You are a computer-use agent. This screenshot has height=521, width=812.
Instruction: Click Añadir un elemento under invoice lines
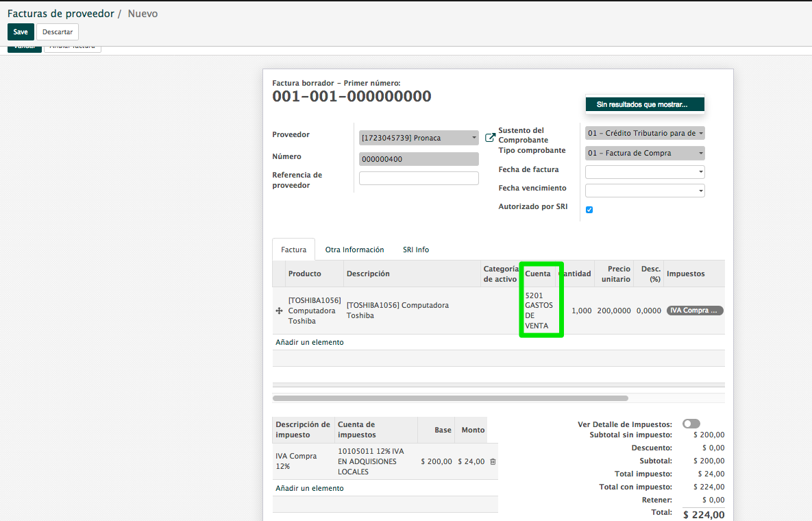(x=310, y=342)
